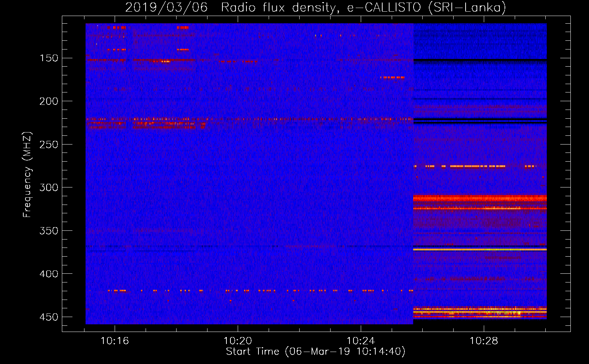The image size is (589, 364).
Task: Click the short orange streak near 172 MHz
Action: 392,78
